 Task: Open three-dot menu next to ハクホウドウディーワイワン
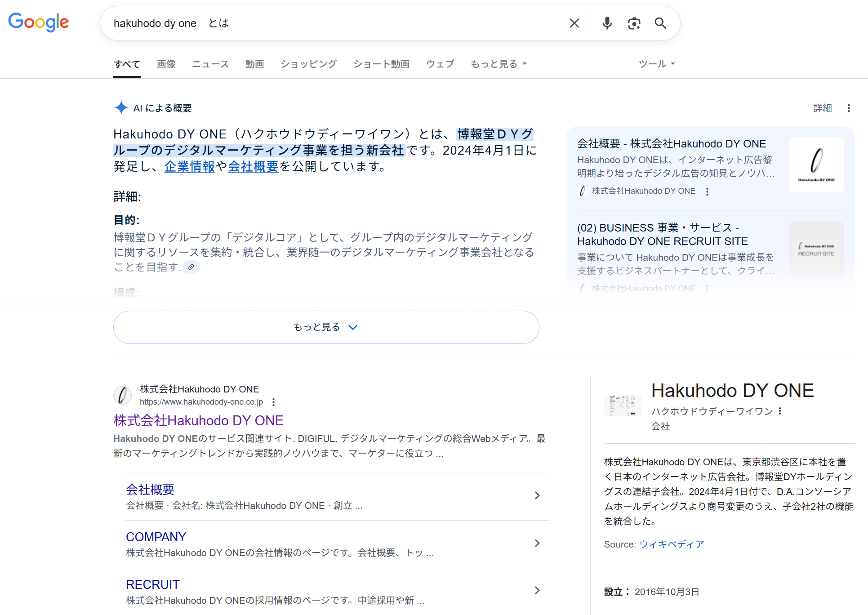780,411
